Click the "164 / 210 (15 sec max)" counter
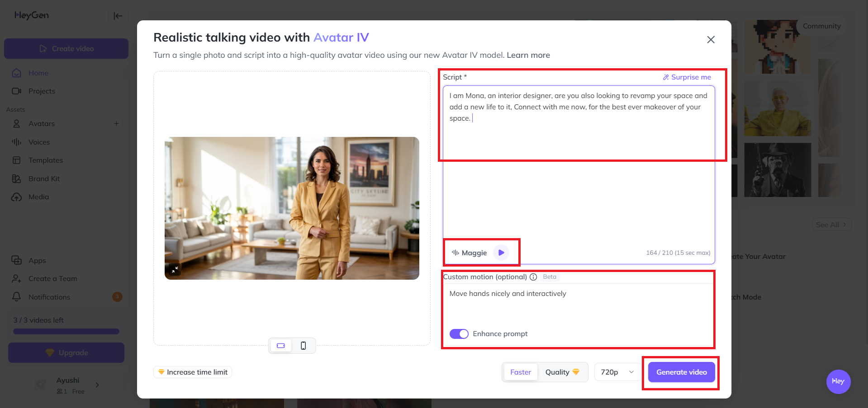 click(678, 253)
